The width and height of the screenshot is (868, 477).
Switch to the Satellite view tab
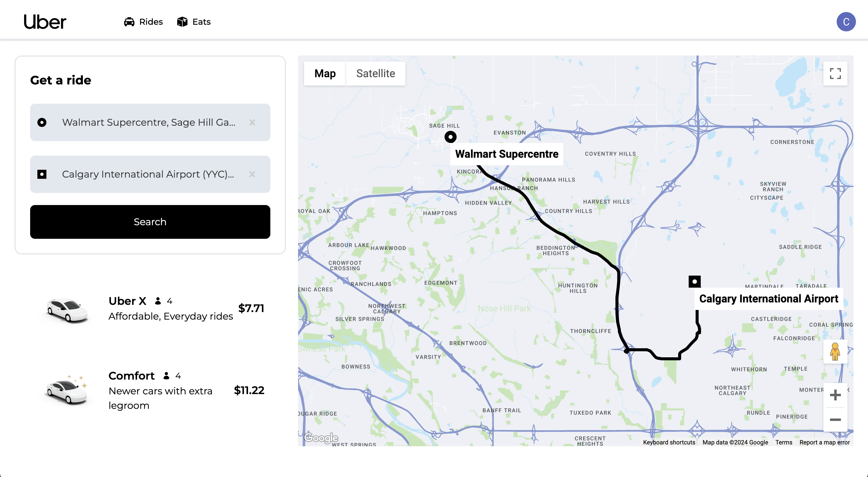click(376, 74)
